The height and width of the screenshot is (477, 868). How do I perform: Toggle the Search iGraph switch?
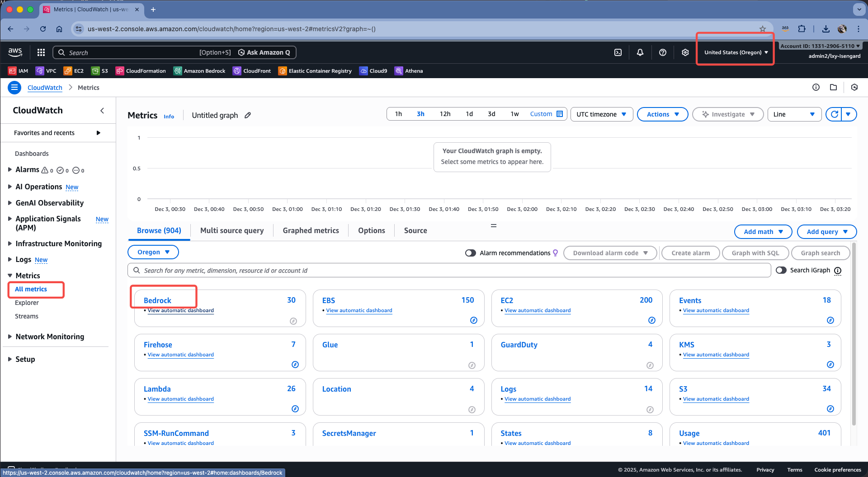coord(781,270)
